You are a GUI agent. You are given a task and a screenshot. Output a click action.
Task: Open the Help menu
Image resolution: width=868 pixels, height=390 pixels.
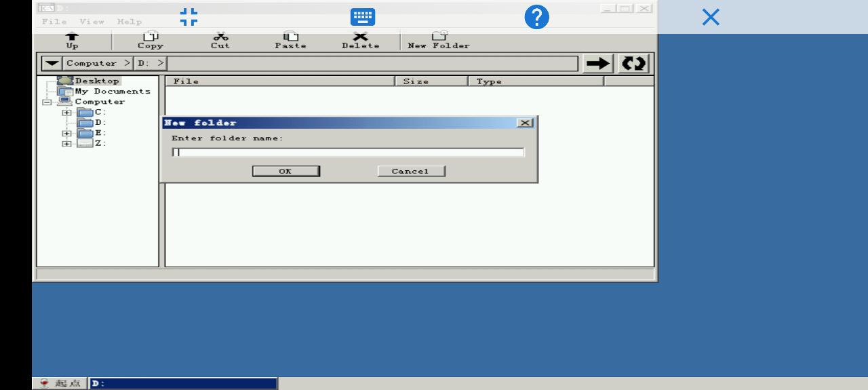click(x=130, y=22)
